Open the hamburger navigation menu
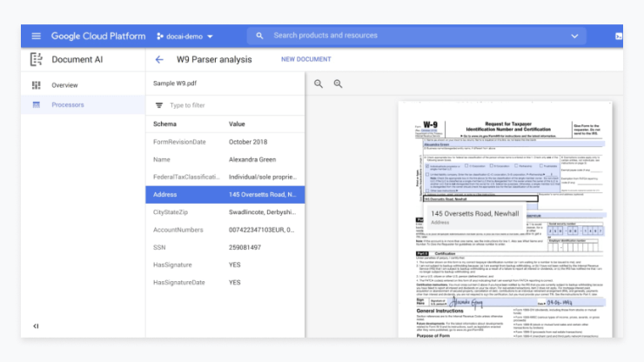 pos(36,36)
